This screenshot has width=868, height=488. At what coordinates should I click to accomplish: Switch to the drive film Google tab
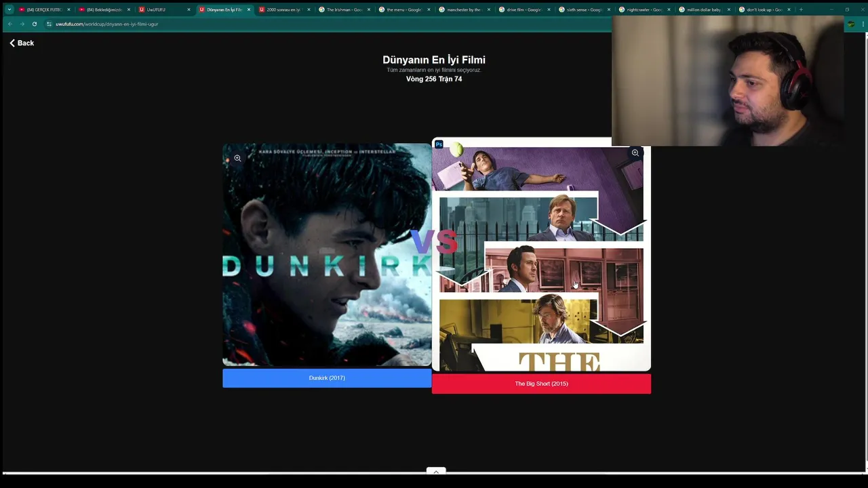[x=522, y=9]
